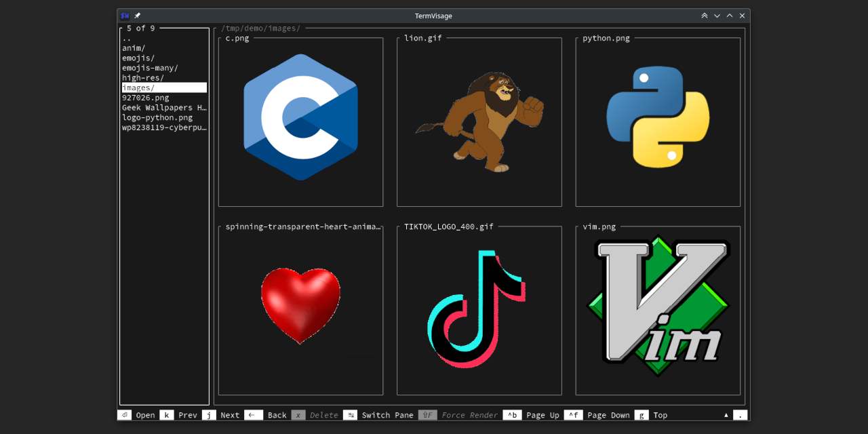Expand the footer with the up triangle
The height and width of the screenshot is (434, 868).
point(726,415)
